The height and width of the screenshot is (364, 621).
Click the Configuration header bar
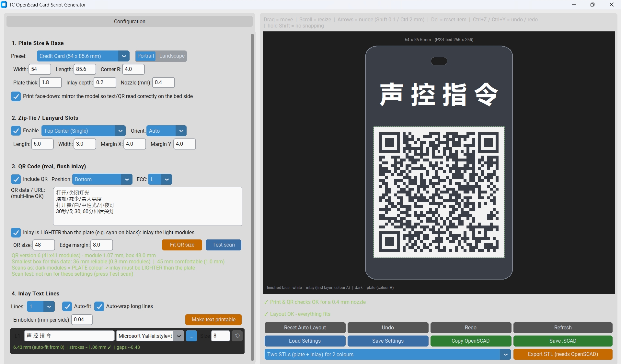(x=130, y=21)
